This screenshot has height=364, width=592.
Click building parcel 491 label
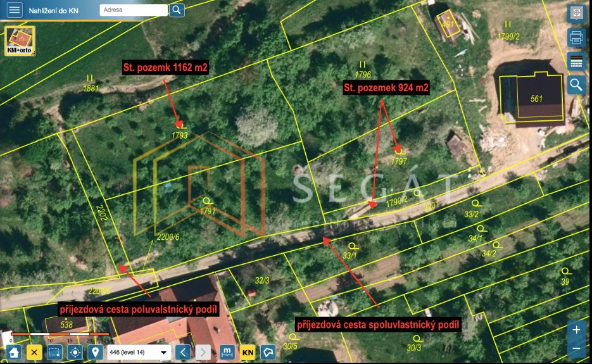pos(448,25)
